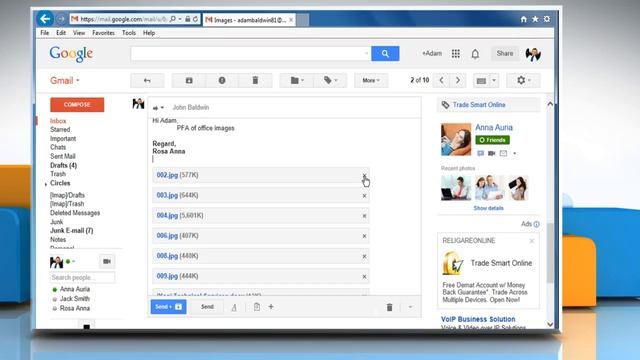Screen dimensions: 640x360
Task: Remove the 008.jpg attachment
Action: click(x=364, y=256)
